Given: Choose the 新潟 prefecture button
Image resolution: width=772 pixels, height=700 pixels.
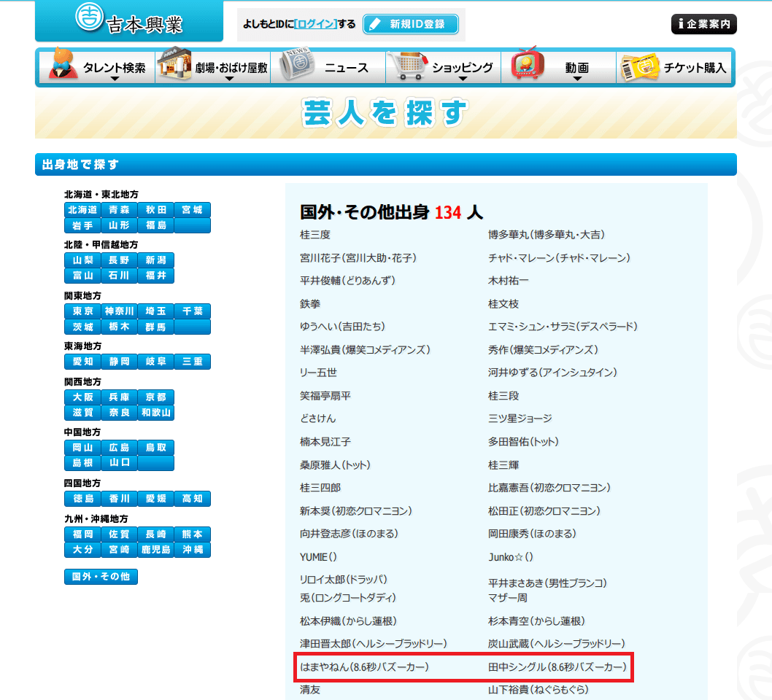Looking at the screenshot, I should coord(156,260).
